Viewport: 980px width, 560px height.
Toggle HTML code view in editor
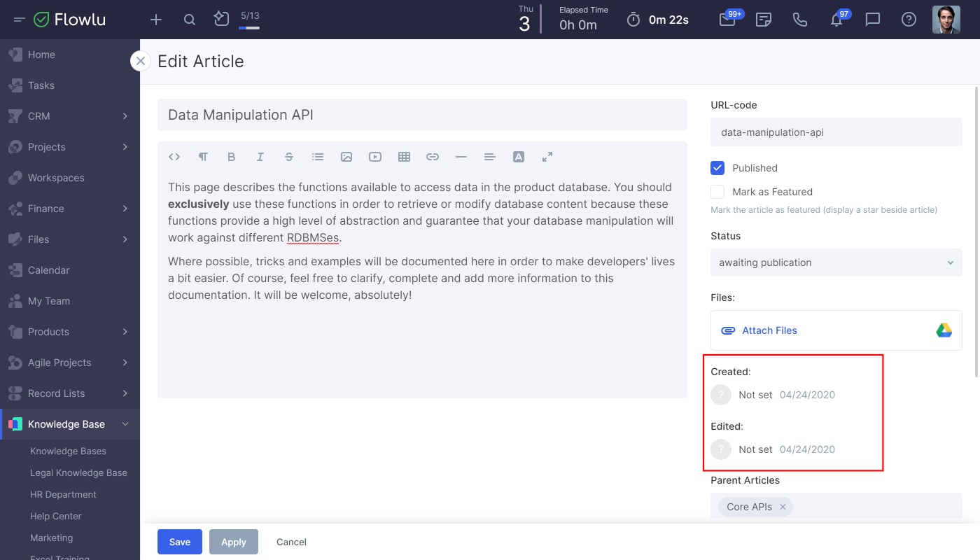(174, 157)
